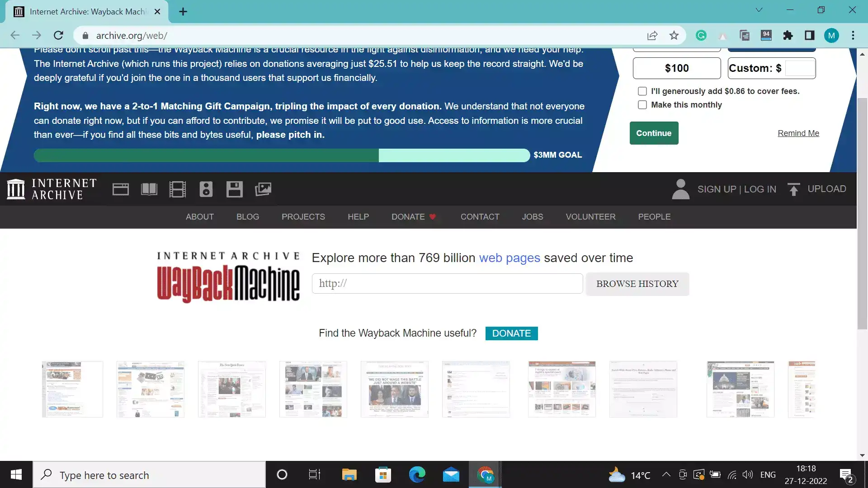Open the Audio speaker icon

coord(206,189)
